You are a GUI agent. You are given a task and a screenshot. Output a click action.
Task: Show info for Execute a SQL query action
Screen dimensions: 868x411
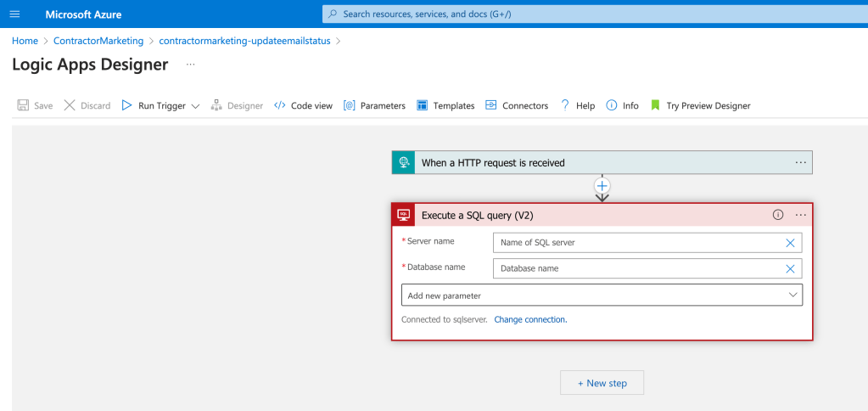click(x=778, y=215)
